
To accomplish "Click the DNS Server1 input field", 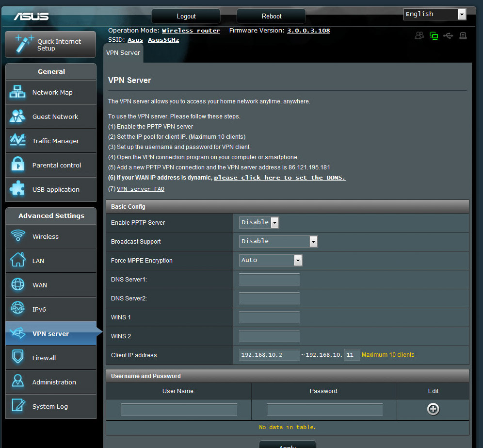I will pyautogui.click(x=270, y=280).
